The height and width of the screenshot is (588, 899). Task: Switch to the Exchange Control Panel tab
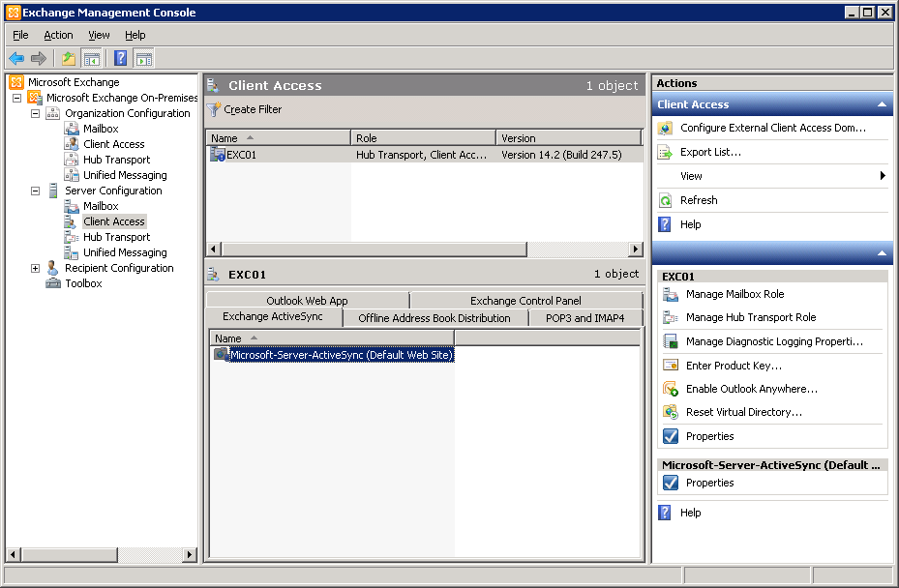point(525,301)
